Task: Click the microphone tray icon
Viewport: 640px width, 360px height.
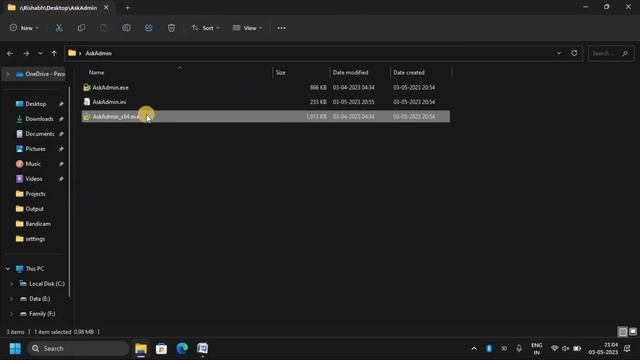Action: pos(519,349)
